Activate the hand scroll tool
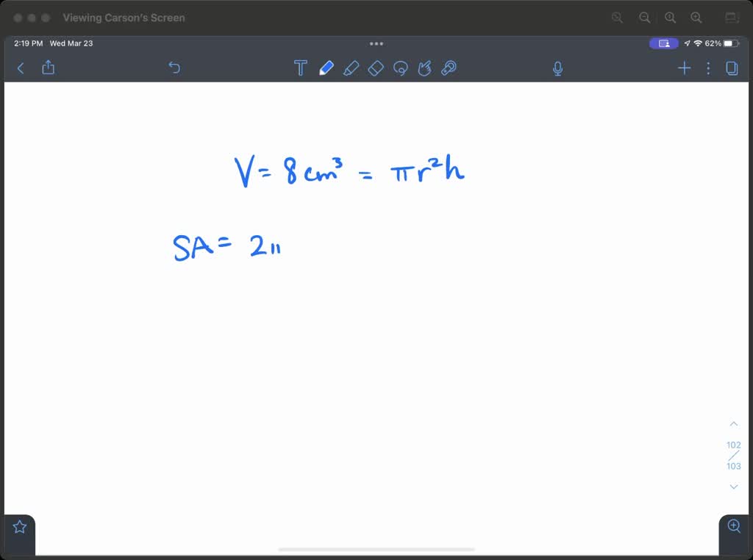This screenshot has width=753, height=560. [x=425, y=68]
